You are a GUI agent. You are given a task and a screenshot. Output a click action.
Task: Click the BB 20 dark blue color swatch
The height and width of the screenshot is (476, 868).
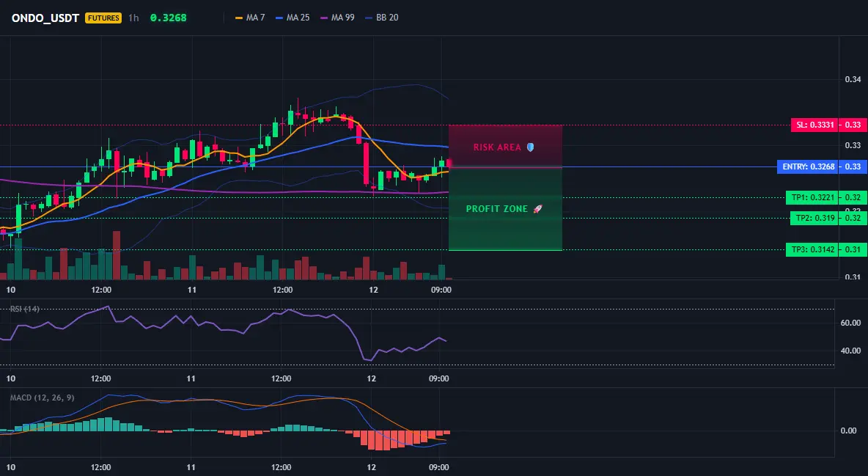click(369, 18)
